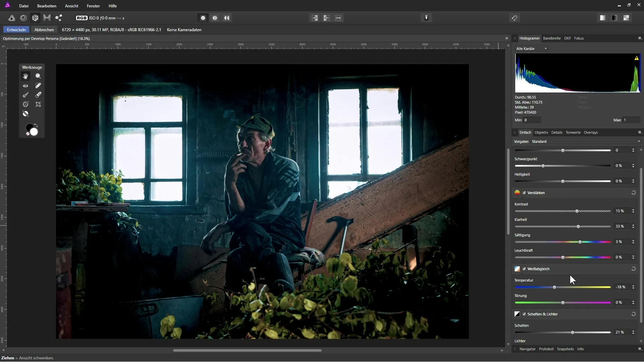The image size is (644, 362).
Task: Reset the Verstärken section
Action: (633, 193)
